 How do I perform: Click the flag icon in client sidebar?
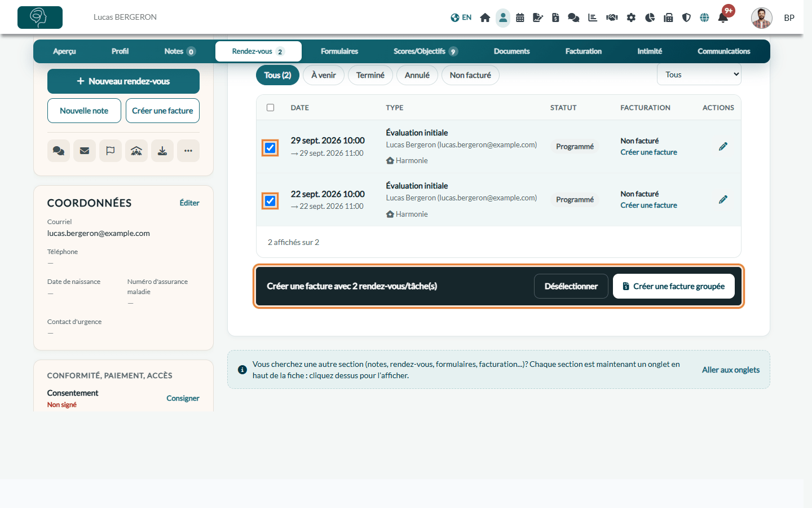(111, 151)
